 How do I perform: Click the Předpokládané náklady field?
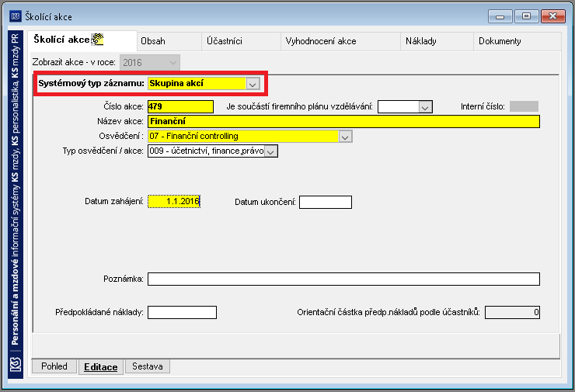tap(183, 313)
